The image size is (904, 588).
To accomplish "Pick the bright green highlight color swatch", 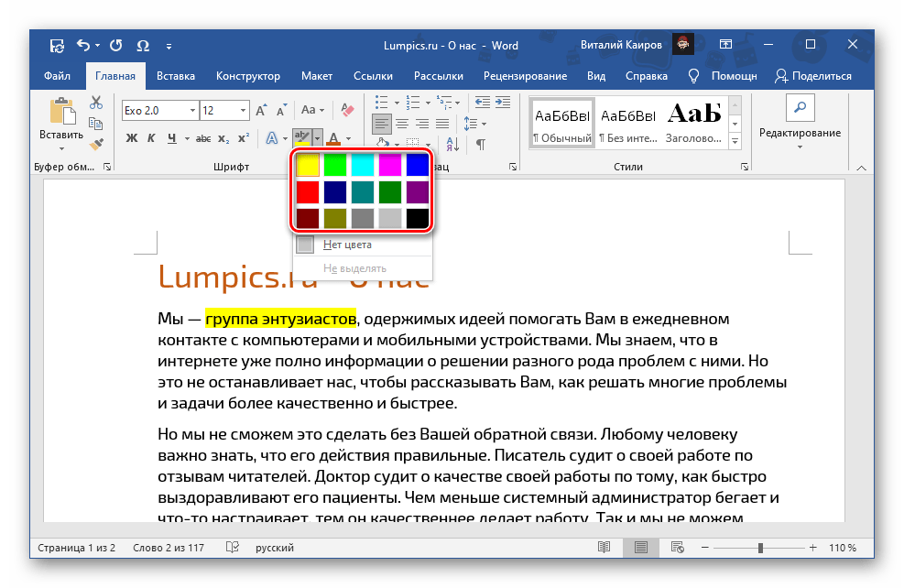I will (x=335, y=165).
